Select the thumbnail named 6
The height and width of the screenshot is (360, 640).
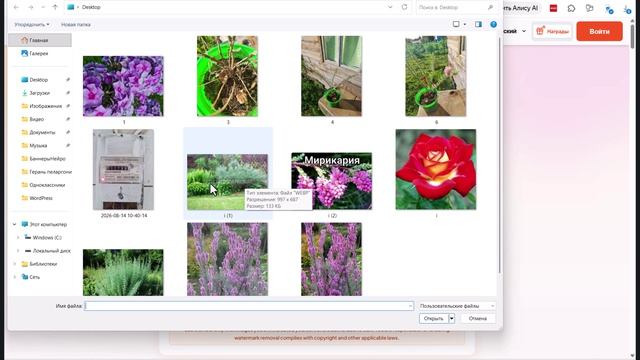point(436,76)
